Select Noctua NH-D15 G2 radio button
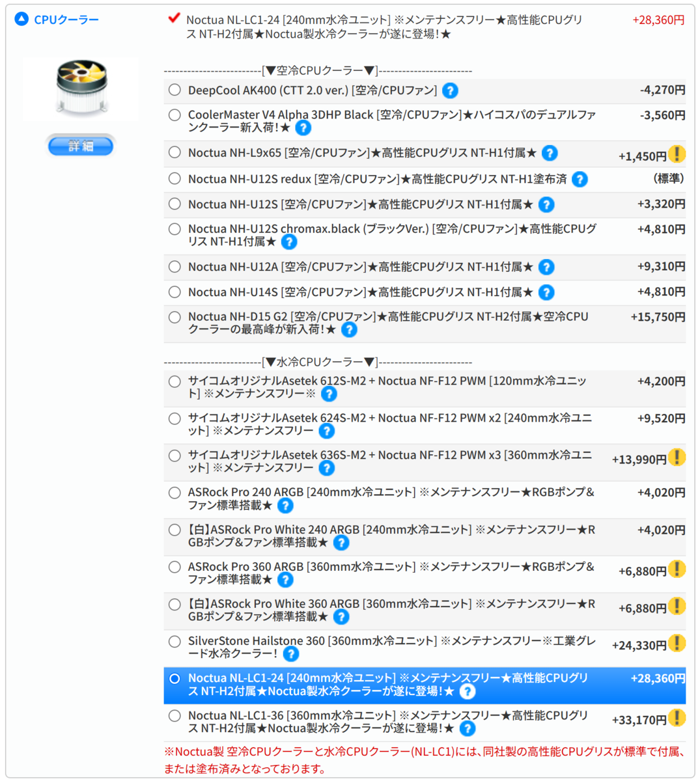This screenshot has height=781, width=700. coord(175,317)
